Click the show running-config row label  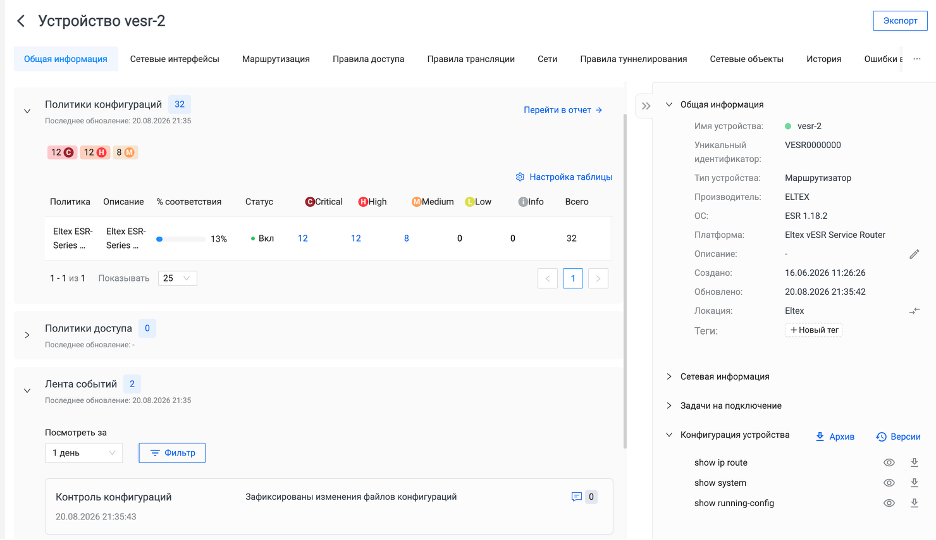click(x=734, y=503)
